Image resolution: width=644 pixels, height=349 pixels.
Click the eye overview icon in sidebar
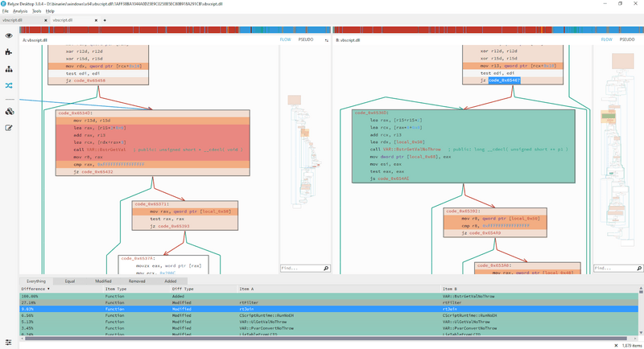tap(9, 35)
